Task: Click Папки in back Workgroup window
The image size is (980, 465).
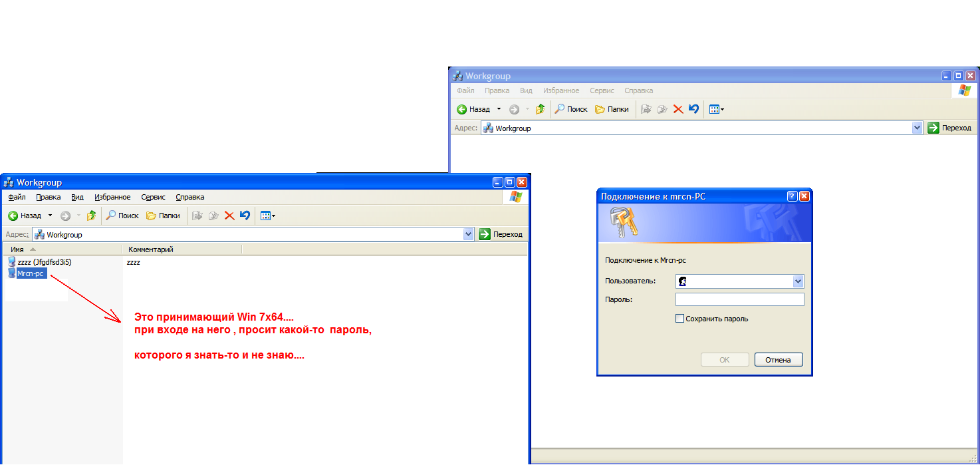Action: 612,109
